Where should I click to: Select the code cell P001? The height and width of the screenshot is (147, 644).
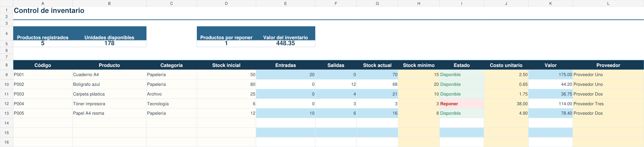(x=43, y=75)
